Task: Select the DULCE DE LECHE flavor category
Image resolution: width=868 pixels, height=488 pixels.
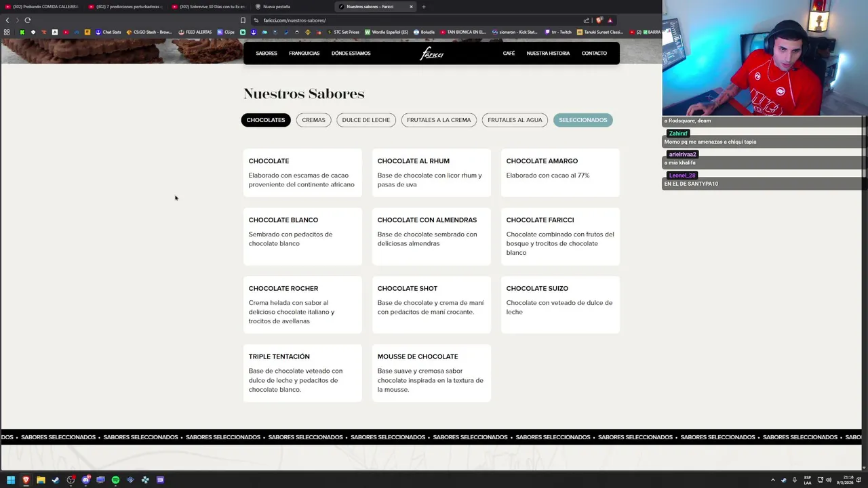Action: (366, 120)
